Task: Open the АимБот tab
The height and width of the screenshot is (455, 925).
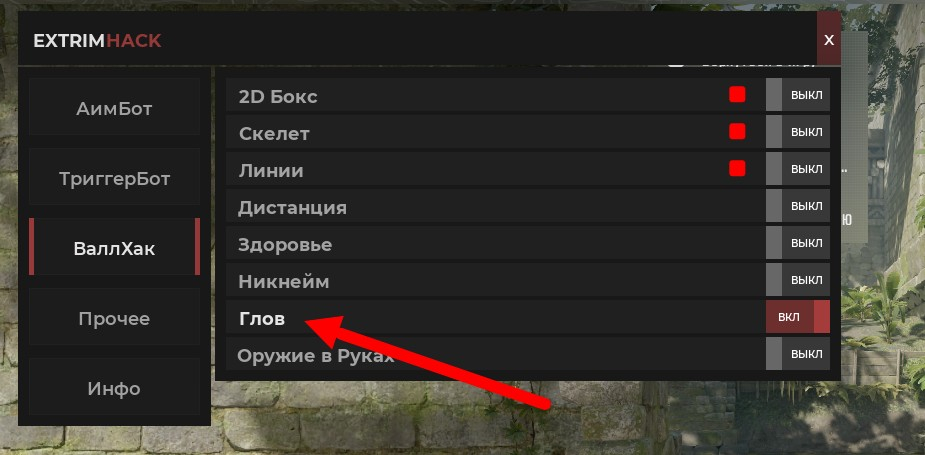Action: (114, 109)
